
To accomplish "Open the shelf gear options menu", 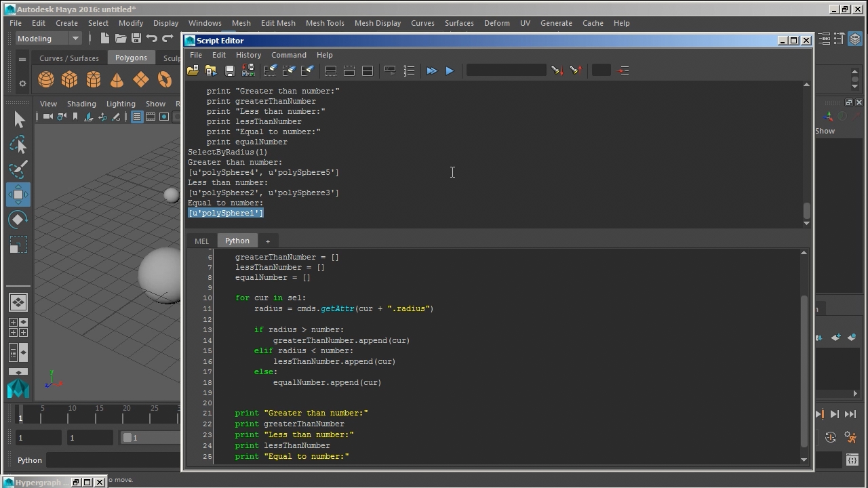I will coord(22,83).
